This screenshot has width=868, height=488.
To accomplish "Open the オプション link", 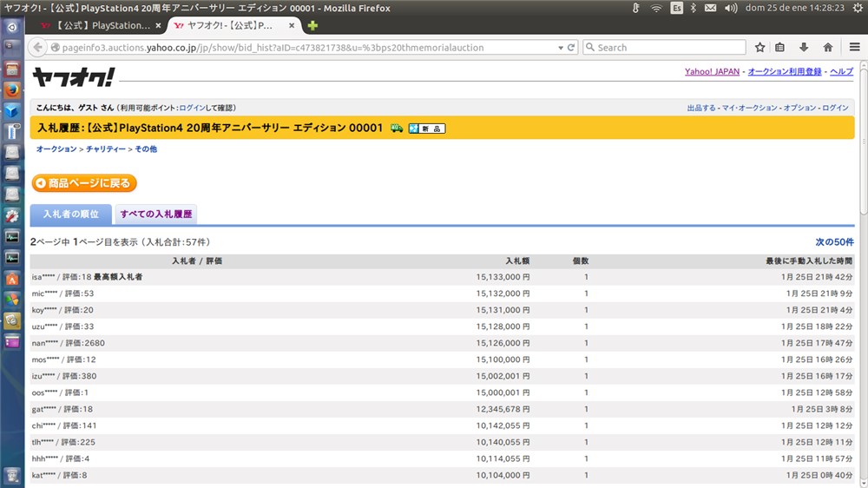I will [x=799, y=108].
